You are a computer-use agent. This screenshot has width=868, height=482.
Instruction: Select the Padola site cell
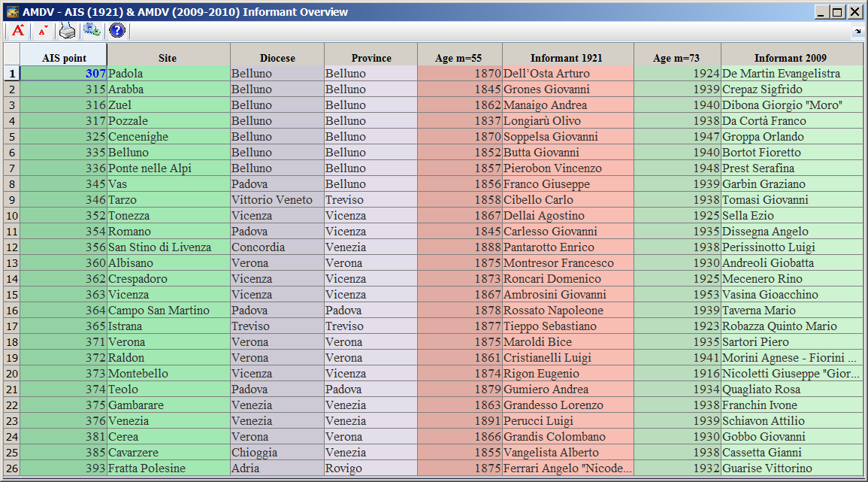pos(168,73)
